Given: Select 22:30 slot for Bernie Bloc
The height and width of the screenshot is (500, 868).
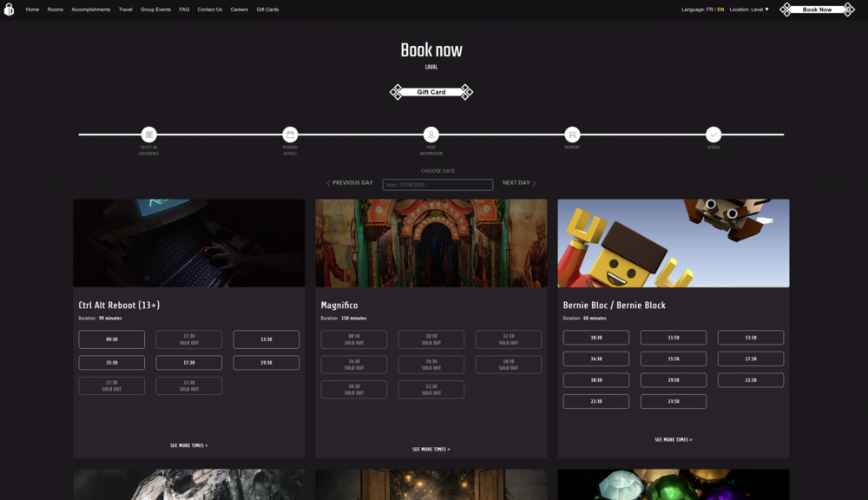Looking at the screenshot, I should coord(596,401).
